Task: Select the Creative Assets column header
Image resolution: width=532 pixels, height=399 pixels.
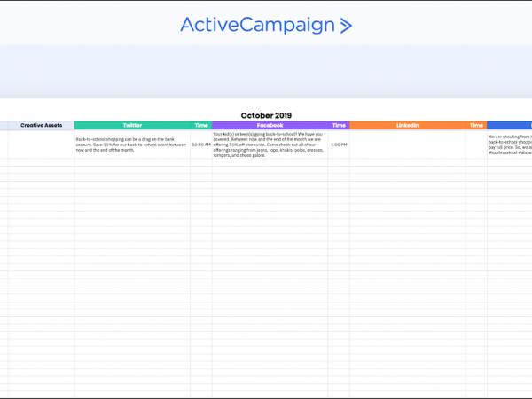Action: pyautogui.click(x=41, y=126)
